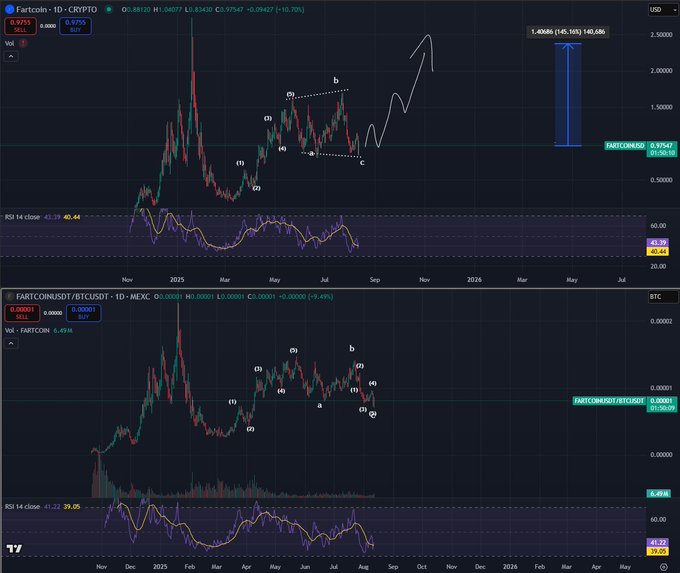Click the blue Fartcoin symbol logo icon
The width and height of the screenshot is (680, 573).
9,9
